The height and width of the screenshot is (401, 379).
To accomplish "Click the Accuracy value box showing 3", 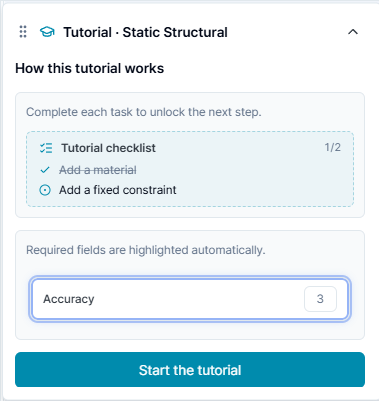I will (x=320, y=299).
